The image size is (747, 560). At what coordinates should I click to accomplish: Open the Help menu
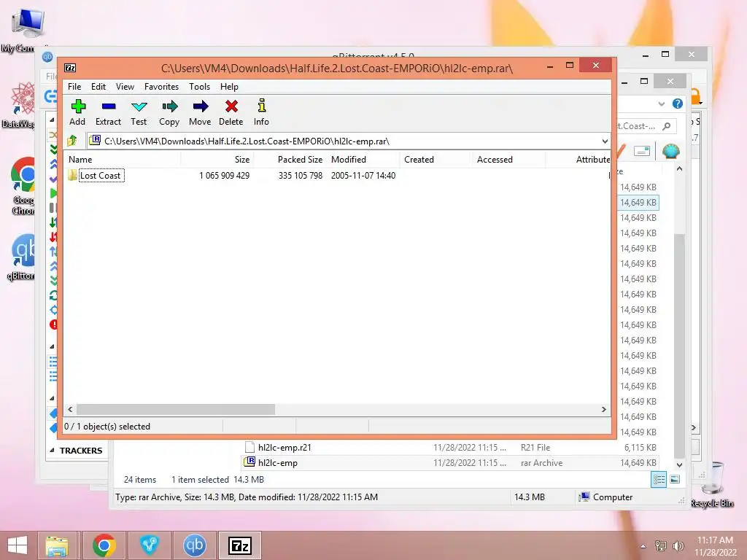229,87
